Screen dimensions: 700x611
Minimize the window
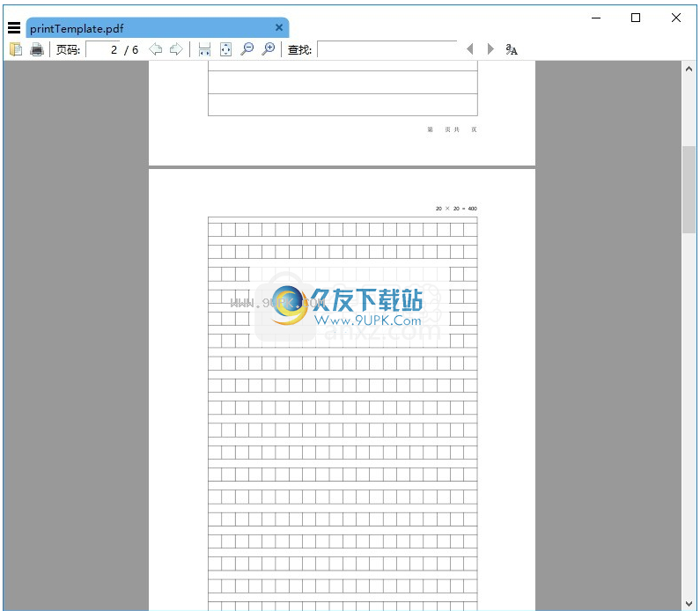(596, 18)
